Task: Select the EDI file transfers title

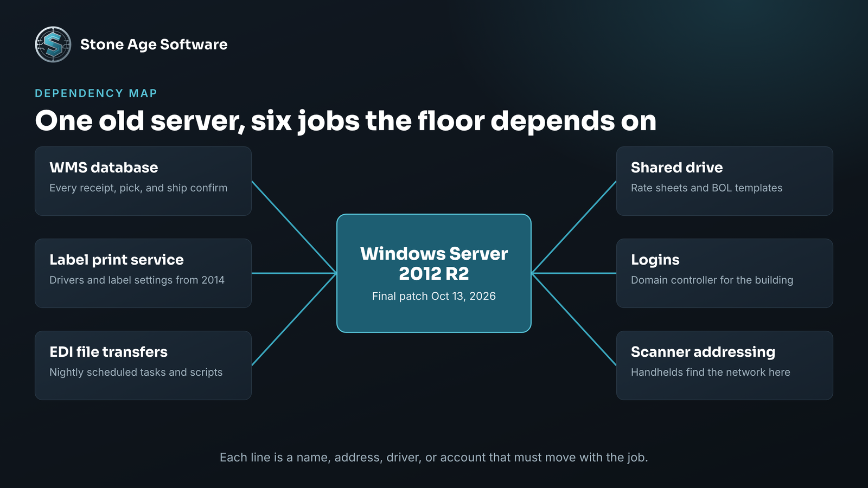Action: (x=108, y=352)
